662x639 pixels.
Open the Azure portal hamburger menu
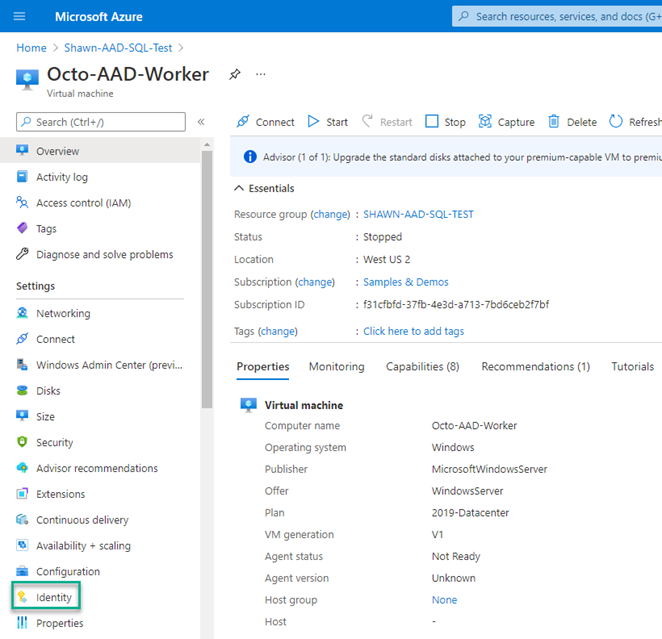coord(20,17)
